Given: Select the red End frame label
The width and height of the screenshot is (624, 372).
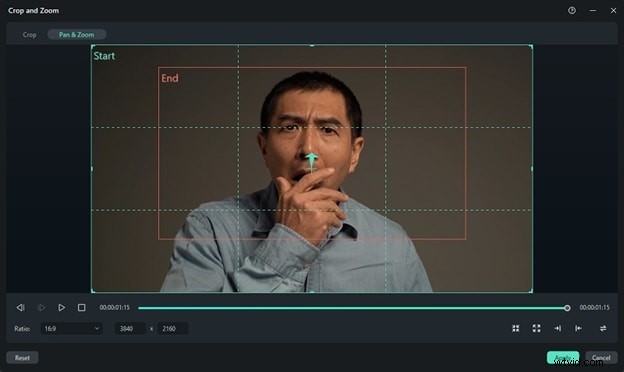Looking at the screenshot, I should 170,78.
